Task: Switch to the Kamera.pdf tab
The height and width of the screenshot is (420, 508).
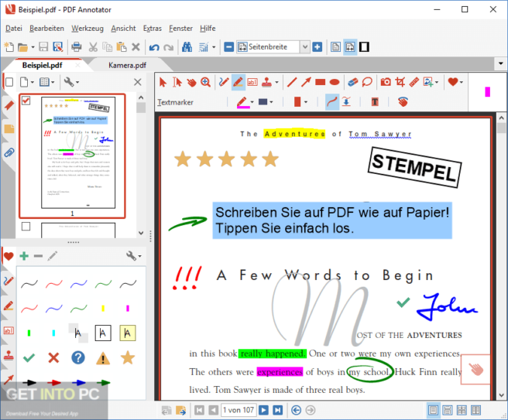Action: pos(127,65)
